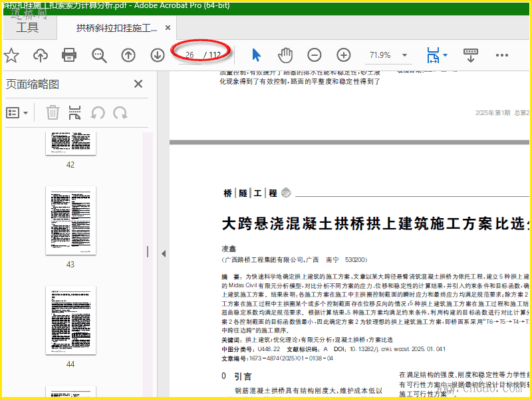
Task: Upload file with the cloud icon
Action: coord(41,55)
